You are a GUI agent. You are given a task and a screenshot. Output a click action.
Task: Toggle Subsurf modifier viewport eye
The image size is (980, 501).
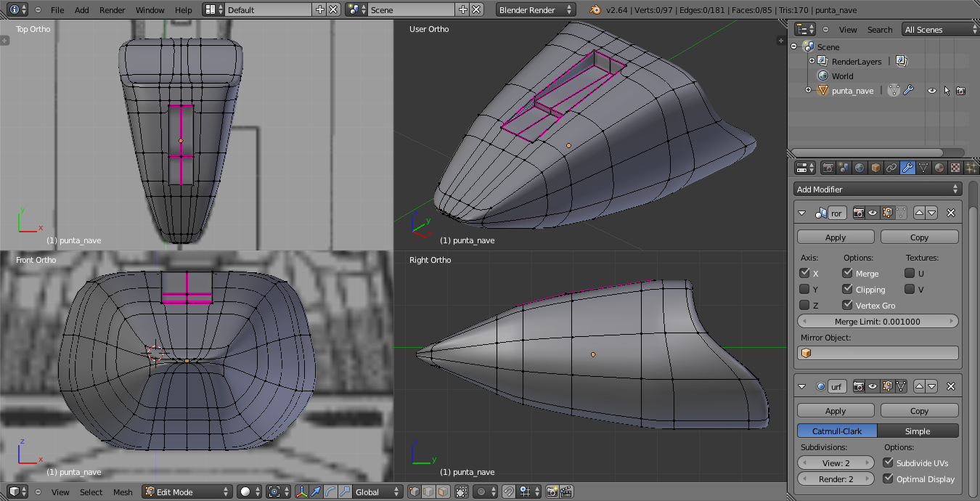click(x=873, y=386)
